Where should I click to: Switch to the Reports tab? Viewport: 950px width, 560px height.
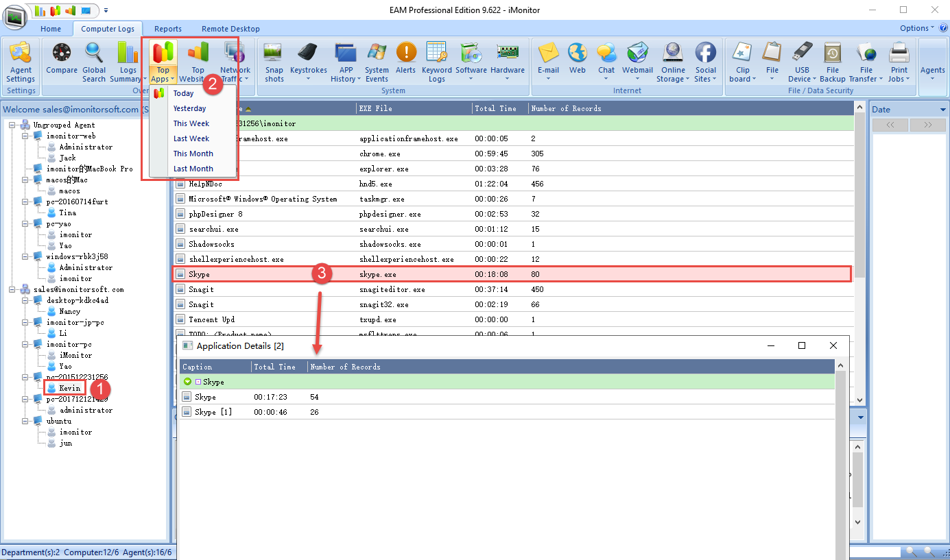click(168, 29)
